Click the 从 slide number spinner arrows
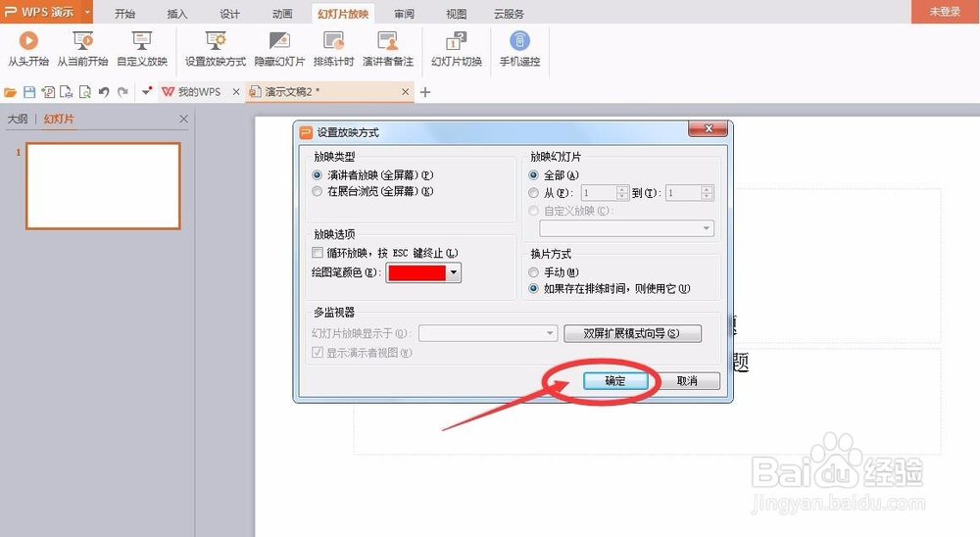980x537 pixels. (x=622, y=193)
